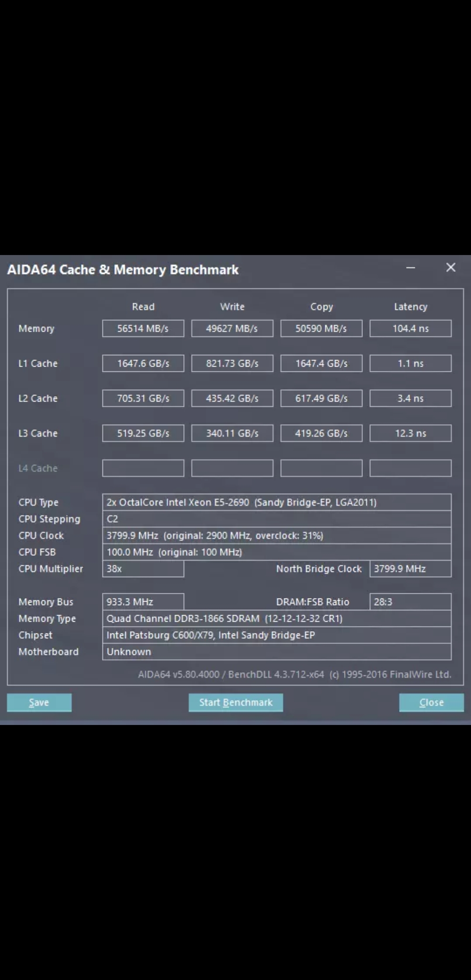Image resolution: width=471 pixels, height=980 pixels.
Task: Click L3 Cache Latency 12.3 ns
Action: pyautogui.click(x=410, y=433)
